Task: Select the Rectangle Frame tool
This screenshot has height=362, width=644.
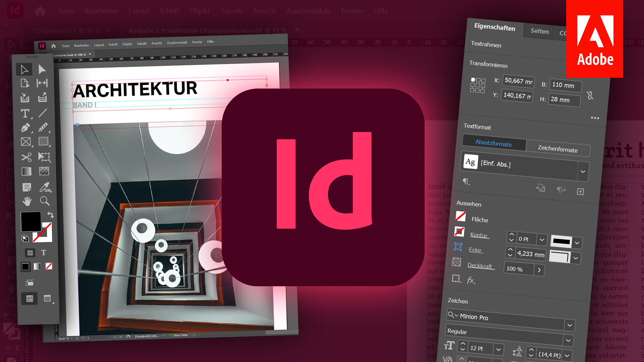Action: click(26, 142)
